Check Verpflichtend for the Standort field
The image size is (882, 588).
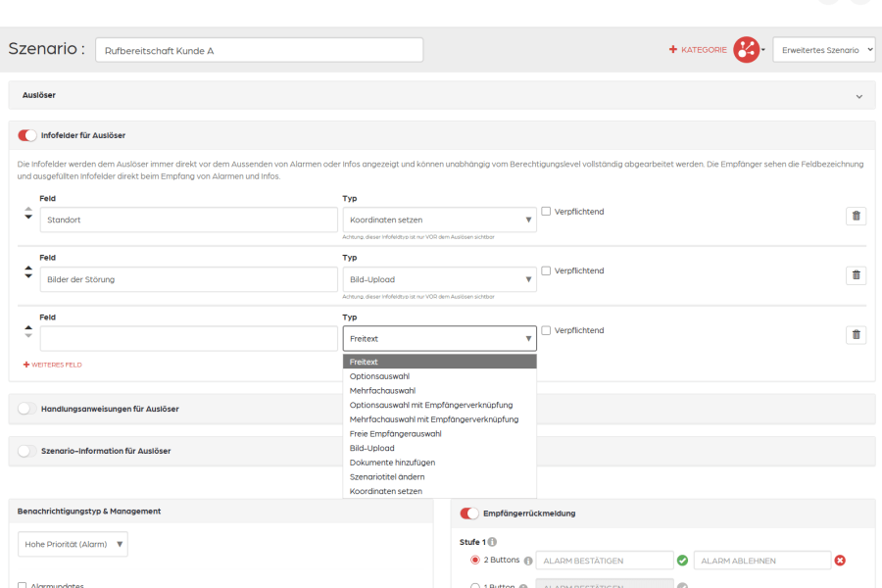click(546, 212)
